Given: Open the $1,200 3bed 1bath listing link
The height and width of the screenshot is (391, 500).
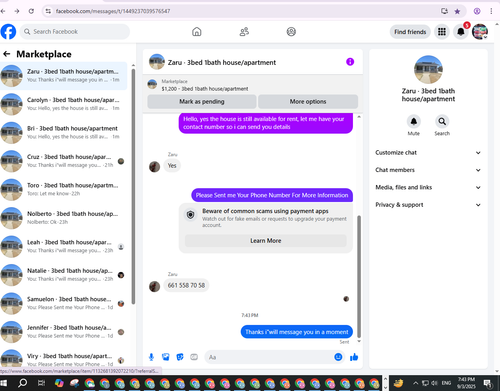Looking at the screenshot, I should coord(205,89).
